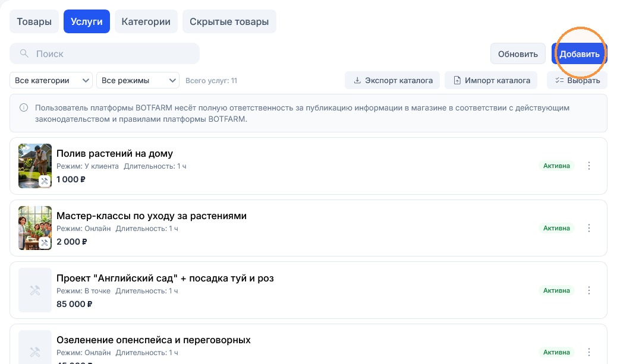Click tools badge on Мастер-классы thumbnail
617x364 pixels.
click(x=45, y=243)
